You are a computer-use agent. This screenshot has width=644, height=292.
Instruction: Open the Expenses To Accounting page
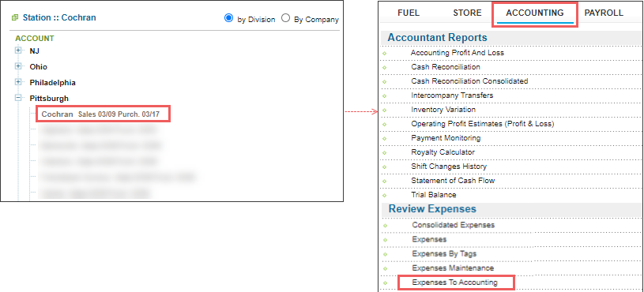pos(454,283)
